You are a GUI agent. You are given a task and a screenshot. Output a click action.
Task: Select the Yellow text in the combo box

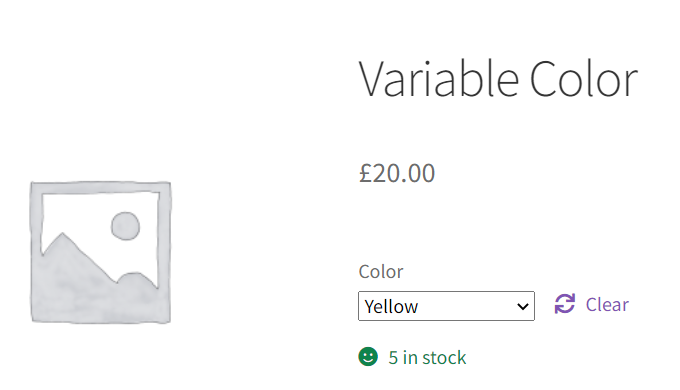(x=391, y=307)
